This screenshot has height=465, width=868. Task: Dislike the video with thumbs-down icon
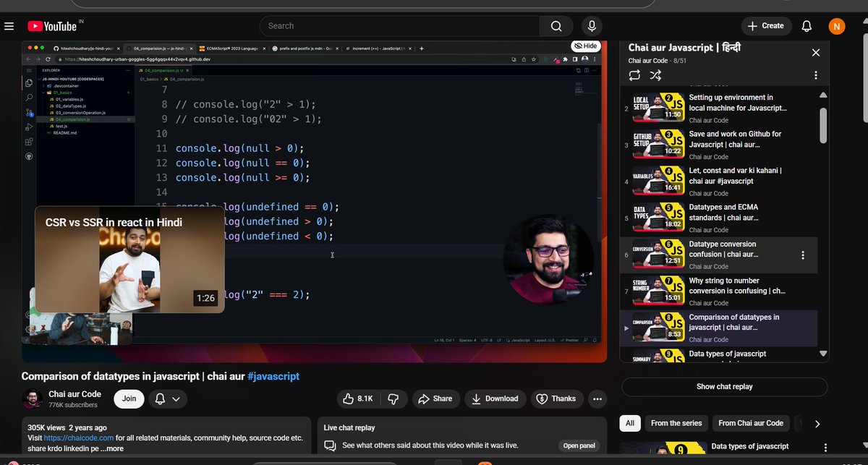[393, 398]
